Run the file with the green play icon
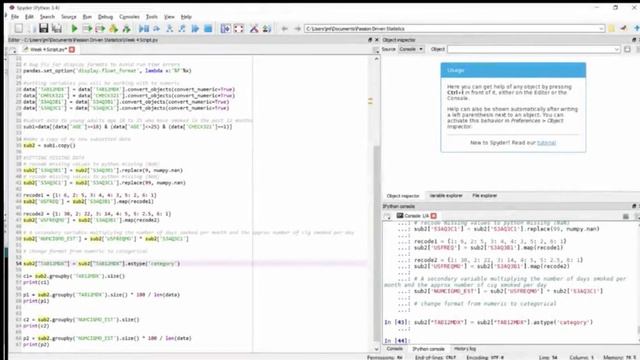The image size is (640, 360). tap(74, 29)
